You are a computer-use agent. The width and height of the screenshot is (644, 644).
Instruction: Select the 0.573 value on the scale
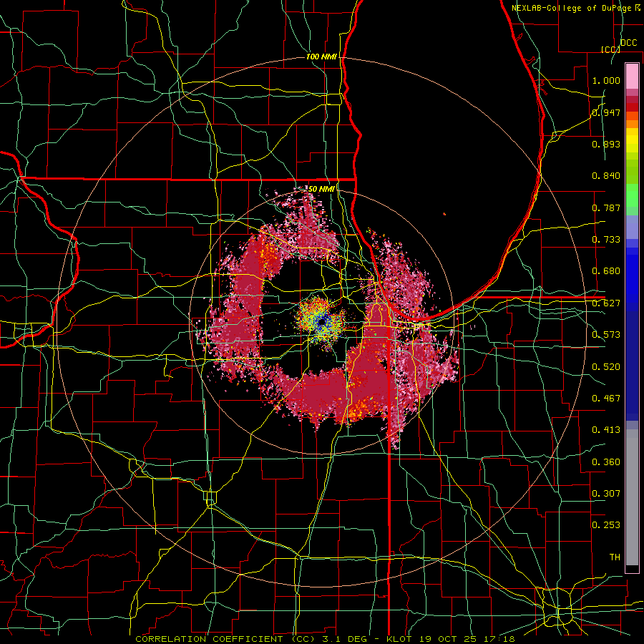click(x=606, y=335)
